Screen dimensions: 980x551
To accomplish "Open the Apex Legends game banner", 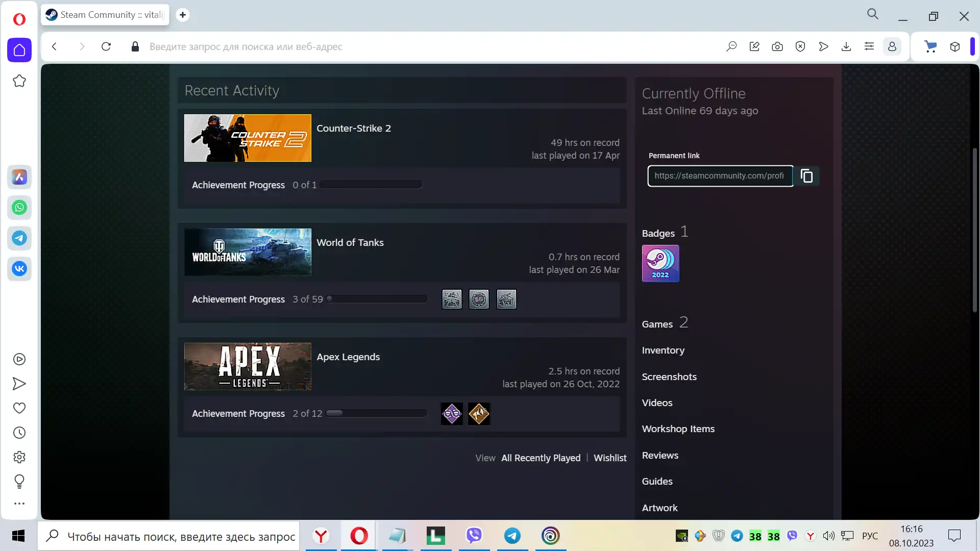I will click(x=248, y=366).
